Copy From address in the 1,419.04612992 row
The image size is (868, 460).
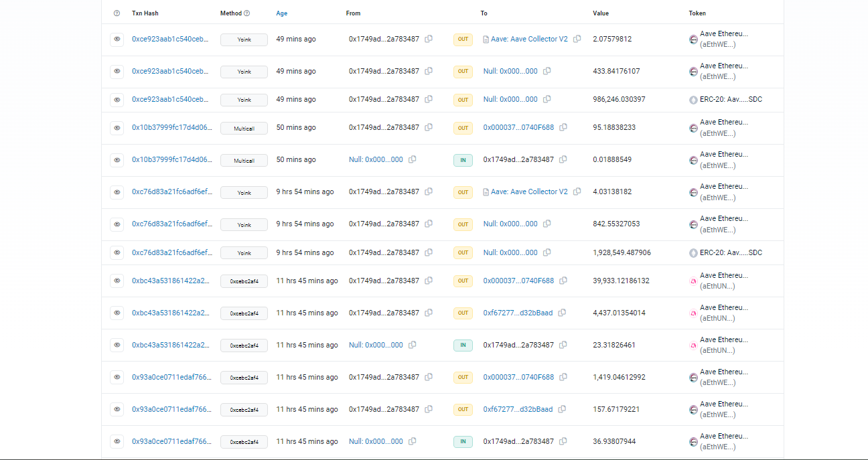click(429, 377)
